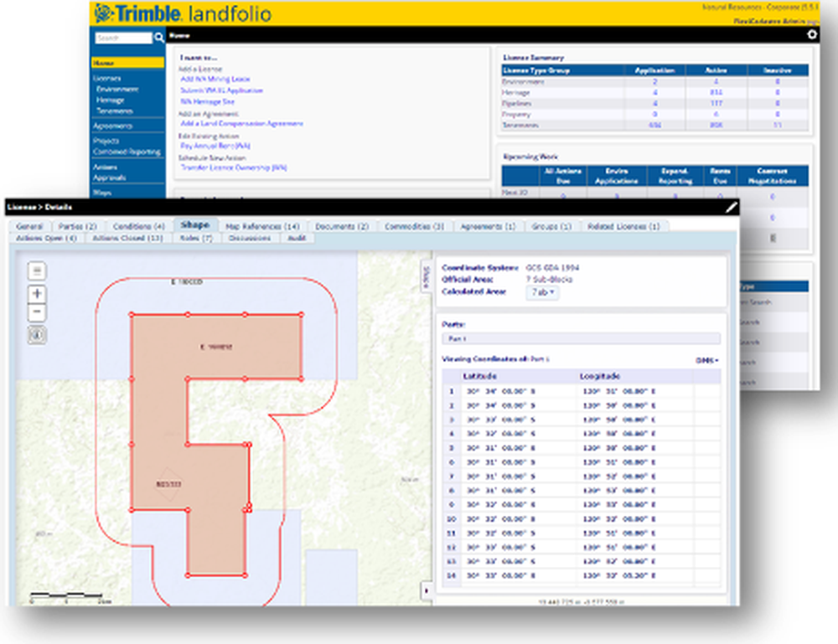Open Actions in the sidebar menu
This screenshot has width=838, height=644.
[x=105, y=167]
